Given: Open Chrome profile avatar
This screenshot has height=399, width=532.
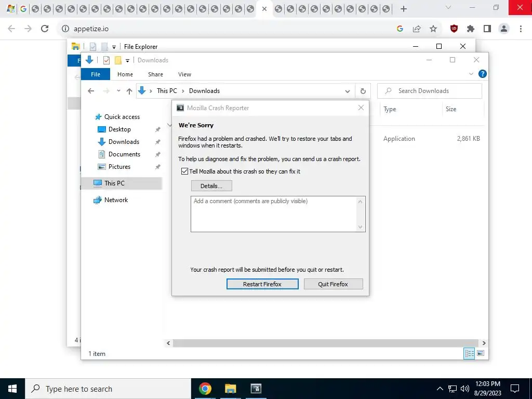Looking at the screenshot, I should coord(504,29).
